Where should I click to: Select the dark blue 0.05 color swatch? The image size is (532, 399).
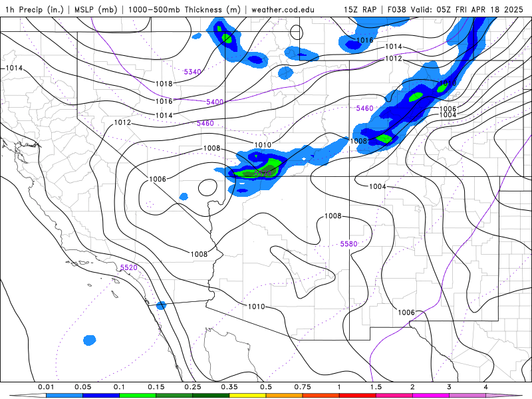coord(101,396)
